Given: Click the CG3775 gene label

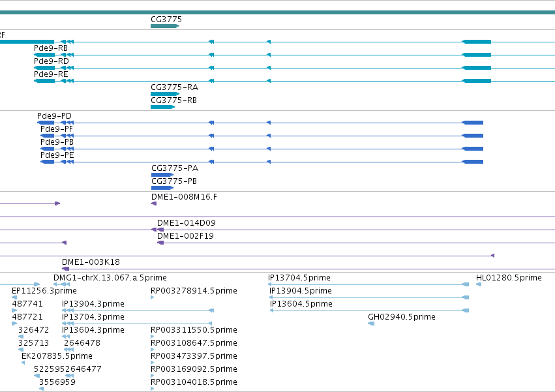Looking at the screenshot, I should click(x=166, y=20).
